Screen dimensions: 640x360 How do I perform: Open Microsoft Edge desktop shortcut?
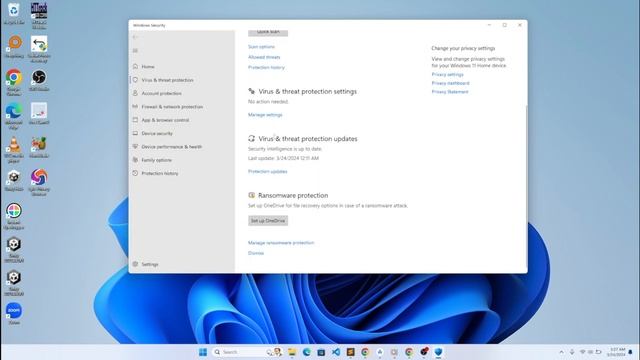[13, 116]
